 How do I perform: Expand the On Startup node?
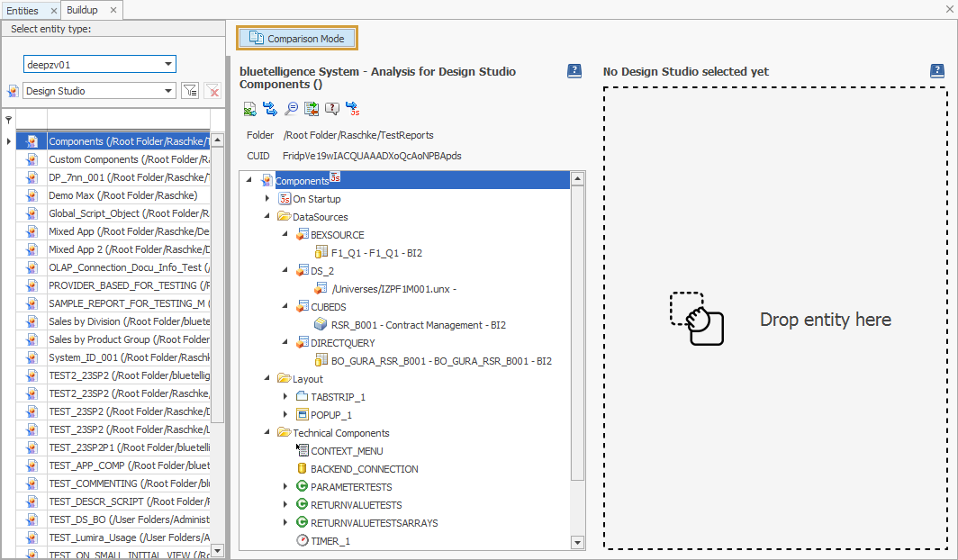pos(265,198)
